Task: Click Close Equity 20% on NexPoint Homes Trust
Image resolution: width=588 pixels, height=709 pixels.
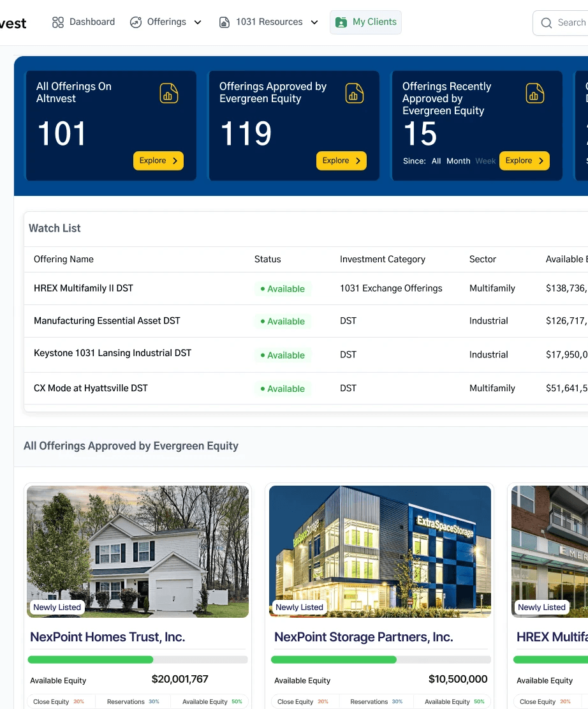Action: click(x=59, y=702)
